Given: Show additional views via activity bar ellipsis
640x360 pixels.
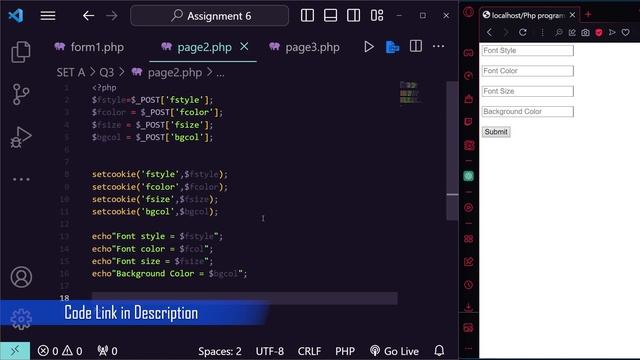Looking at the screenshot, I should coord(21,179).
